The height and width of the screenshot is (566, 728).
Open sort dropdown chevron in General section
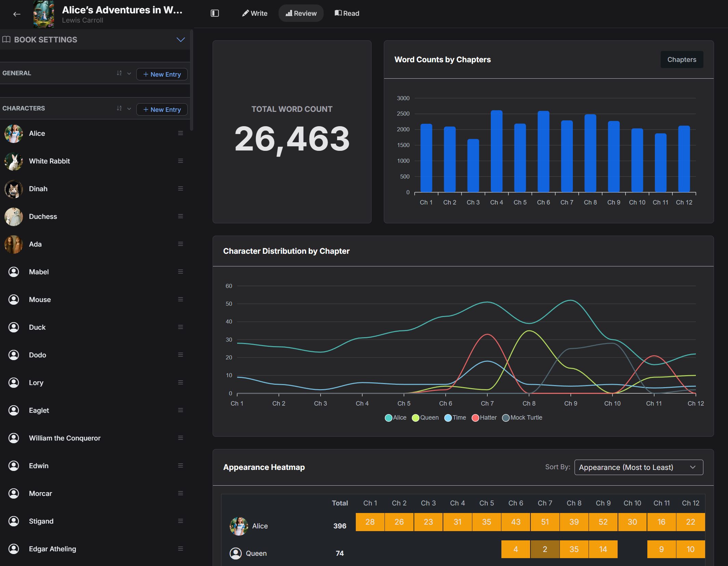pyautogui.click(x=129, y=74)
